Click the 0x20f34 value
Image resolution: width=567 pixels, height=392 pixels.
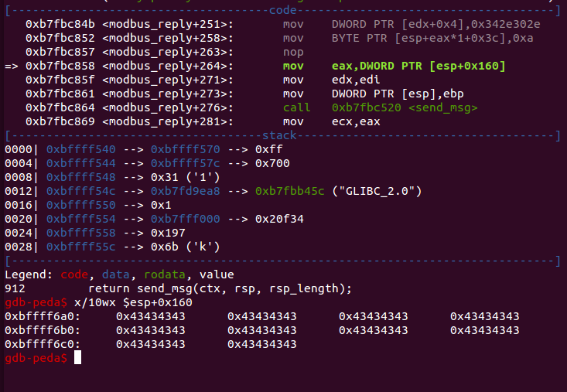tap(279, 219)
